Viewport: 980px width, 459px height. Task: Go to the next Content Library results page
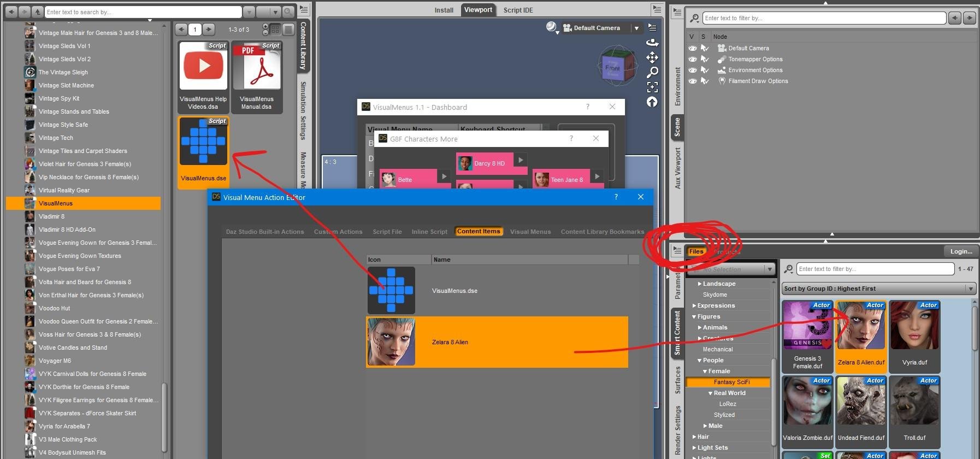point(209,30)
